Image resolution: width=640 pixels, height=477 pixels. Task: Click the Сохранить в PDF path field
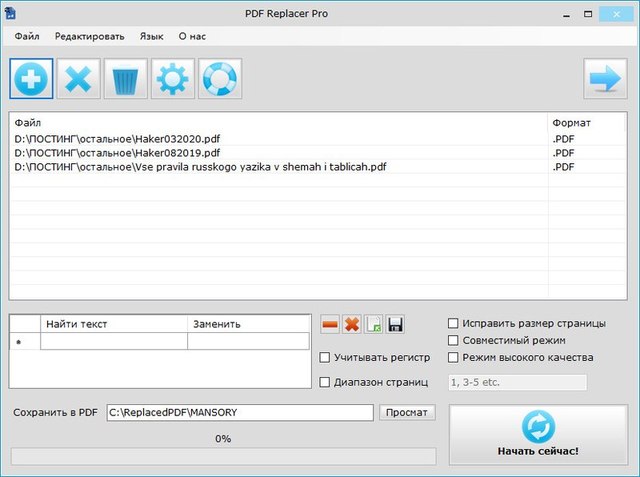240,413
